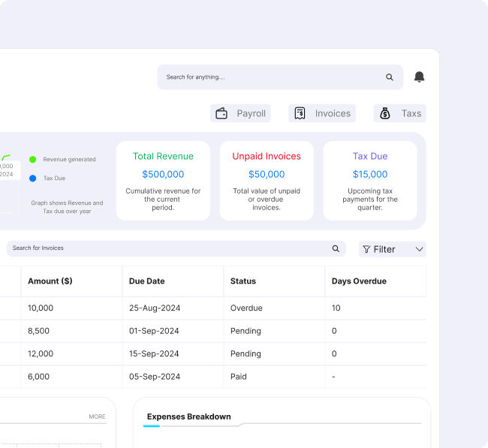Click the notification bell icon
The image size is (488, 448).
point(419,77)
